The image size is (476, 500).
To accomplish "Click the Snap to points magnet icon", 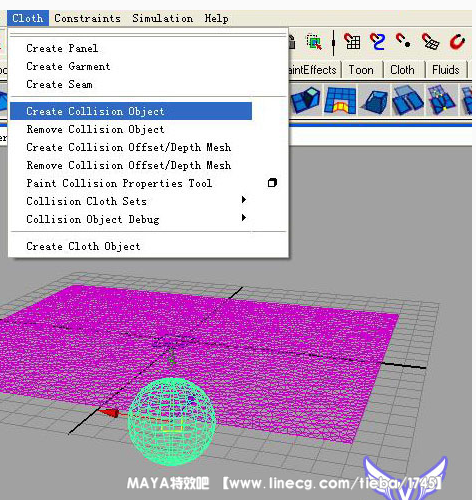I will pyautogui.click(x=403, y=41).
